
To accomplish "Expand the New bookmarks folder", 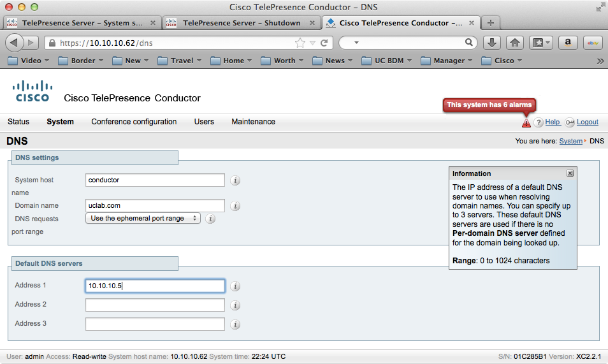I will pyautogui.click(x=130, y=61).
